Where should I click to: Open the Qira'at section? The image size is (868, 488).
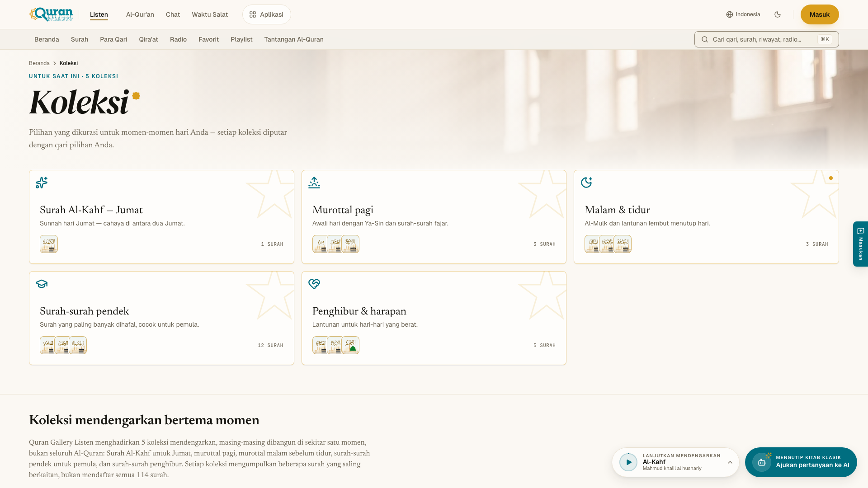coord(148,39)
